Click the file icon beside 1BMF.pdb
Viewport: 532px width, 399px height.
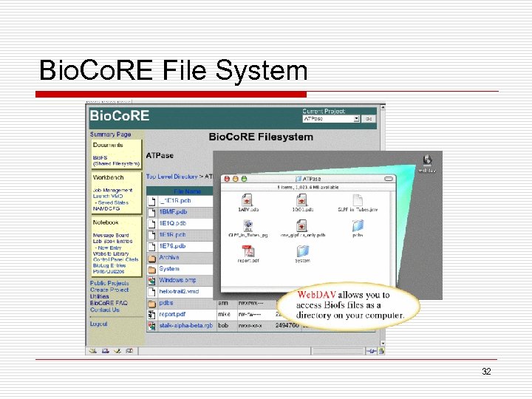(x=151, y=212)
